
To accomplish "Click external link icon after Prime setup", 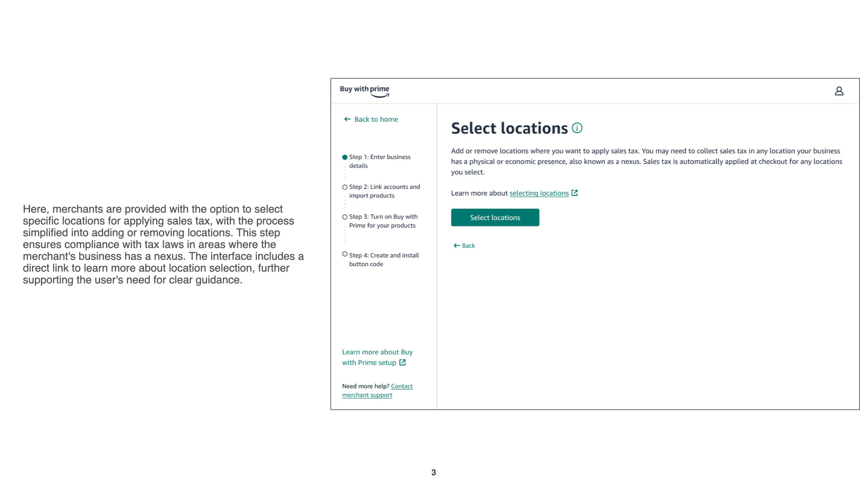I will click(x=402, y=362).
